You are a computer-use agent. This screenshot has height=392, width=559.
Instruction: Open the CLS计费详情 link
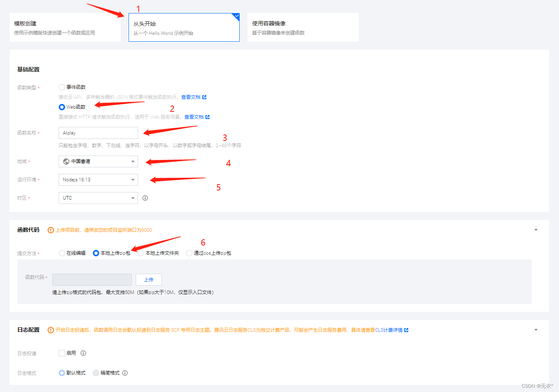tap(389, 330)
